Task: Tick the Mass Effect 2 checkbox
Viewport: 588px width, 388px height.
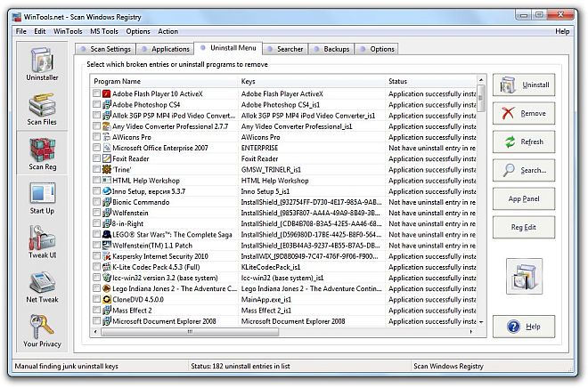Action: [x=96, y=310]
